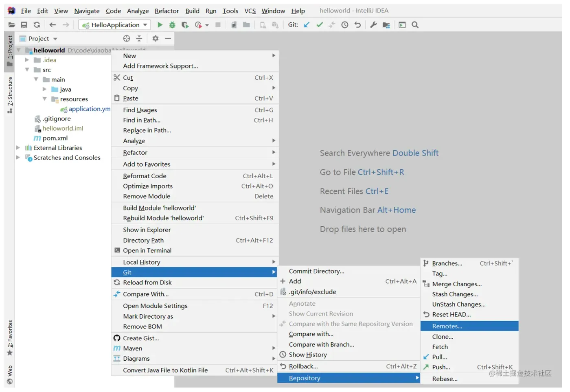570x392 pixels.
Task: Open the HelloApplication run configuration dropdown
Action: 115,25
